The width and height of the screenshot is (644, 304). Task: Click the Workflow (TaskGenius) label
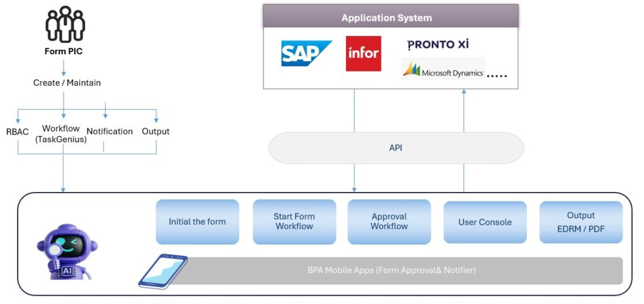click(x=60, y=134)
